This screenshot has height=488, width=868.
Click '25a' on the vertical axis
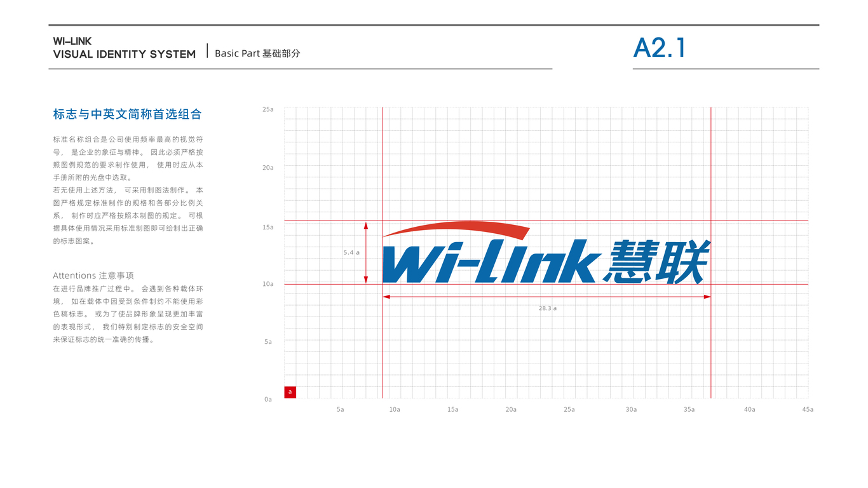point(268,109)
